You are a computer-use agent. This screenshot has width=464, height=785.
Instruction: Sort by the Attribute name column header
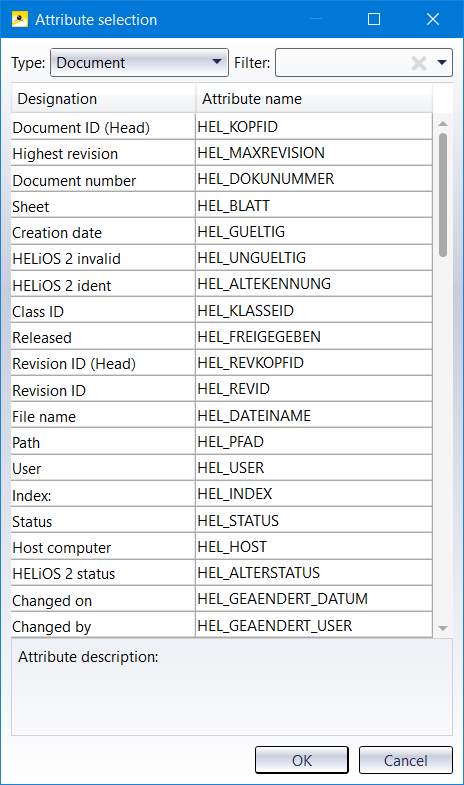(314, 99)
